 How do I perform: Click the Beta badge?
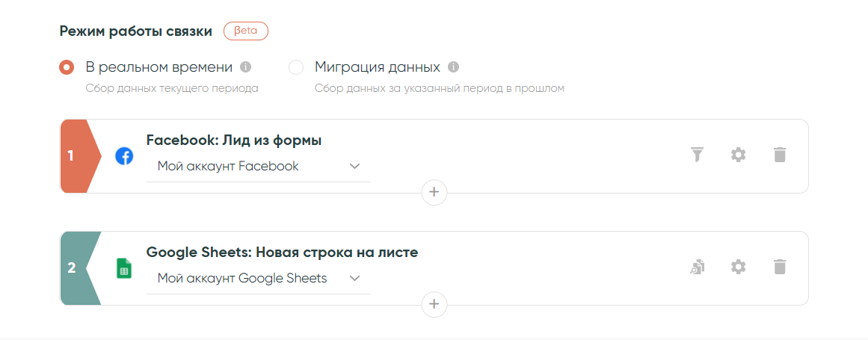coord(245,31)
